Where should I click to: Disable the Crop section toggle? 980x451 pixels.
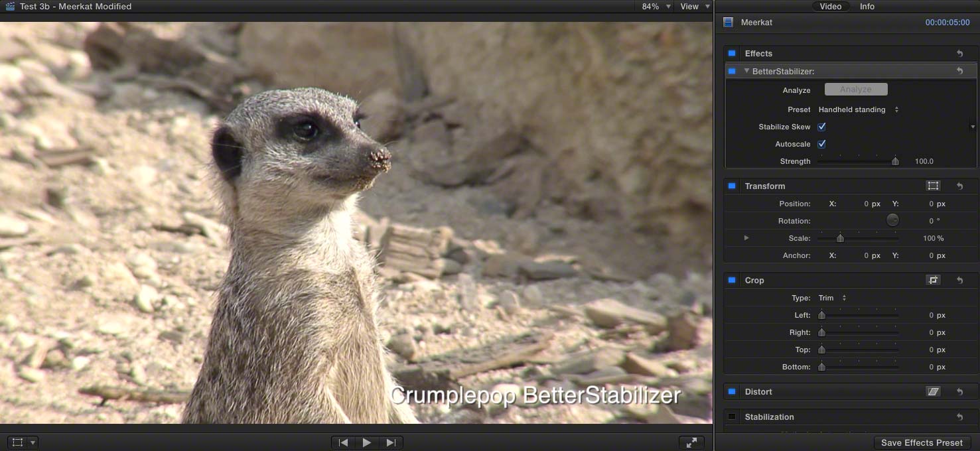click(732, 281)
